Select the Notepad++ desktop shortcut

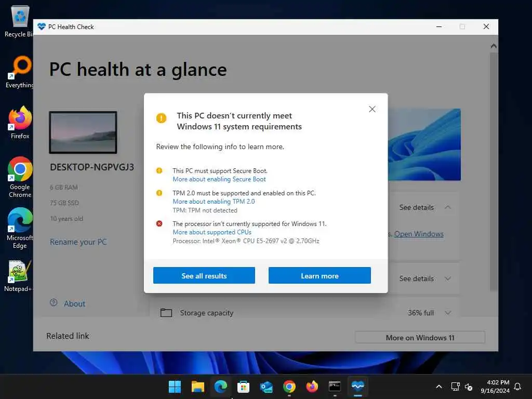[19, 275]
